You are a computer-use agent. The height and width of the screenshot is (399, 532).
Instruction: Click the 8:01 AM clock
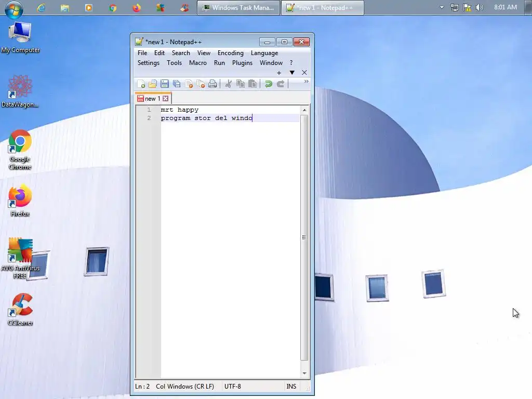(x=505, y=7)
